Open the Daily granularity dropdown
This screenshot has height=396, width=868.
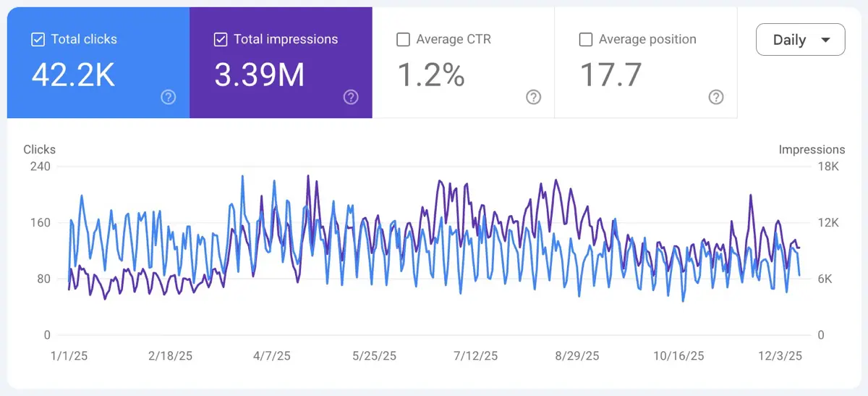(800, 40)
